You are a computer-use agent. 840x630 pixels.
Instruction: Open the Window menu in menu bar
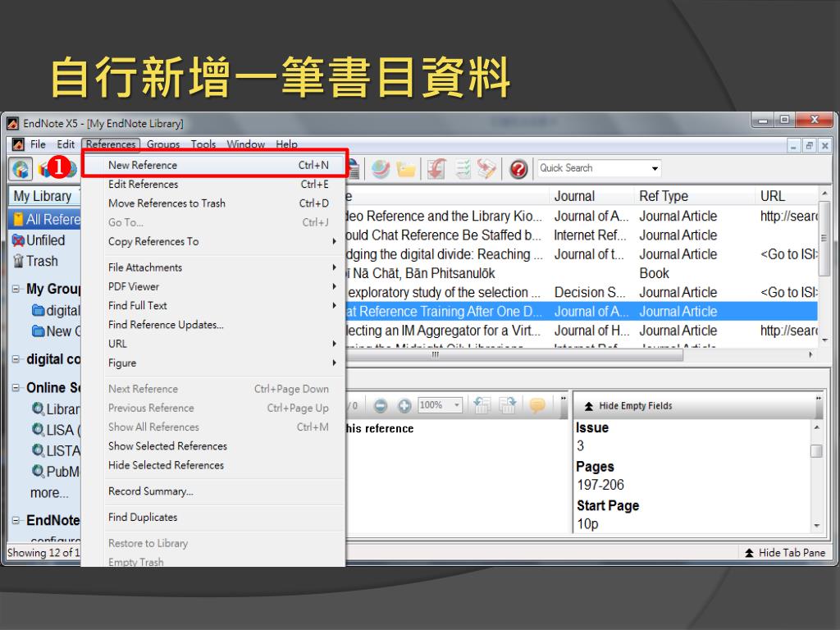245,144
